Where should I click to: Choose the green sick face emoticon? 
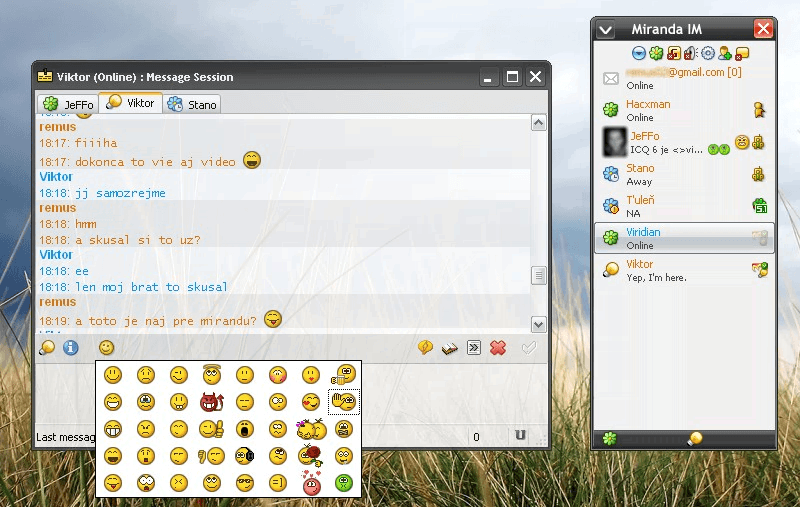point(344,483)
